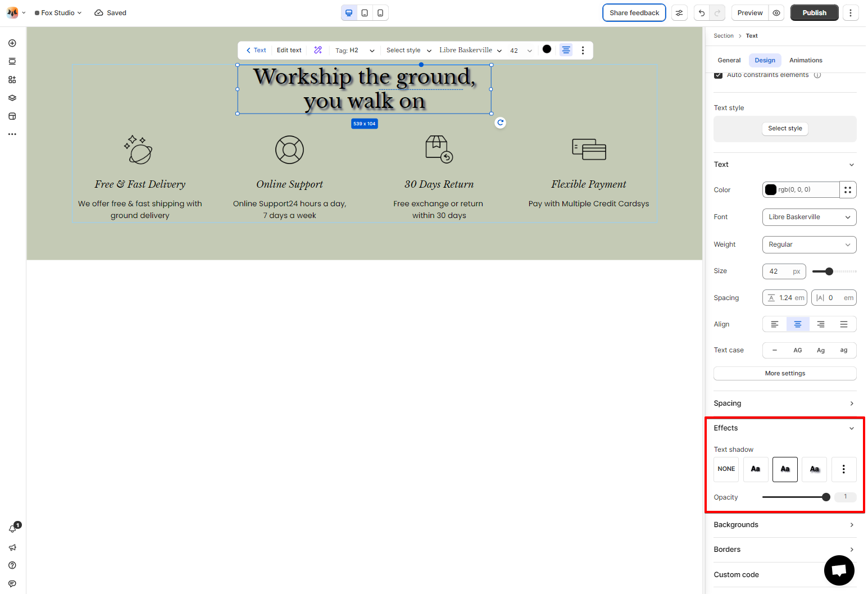868x594 pixels.
Task: Click More settings button
Action: pos(785,373)
